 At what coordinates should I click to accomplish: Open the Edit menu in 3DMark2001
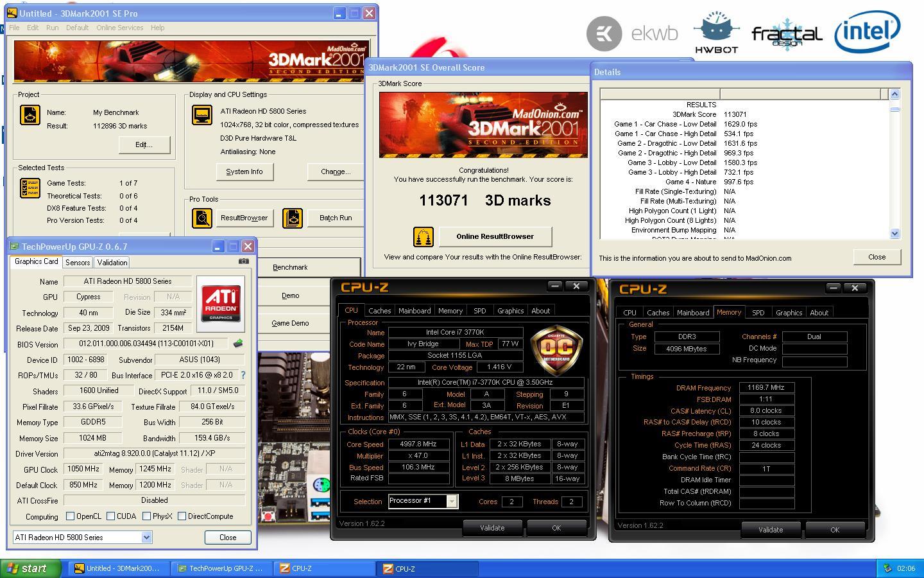coord(33,28)
